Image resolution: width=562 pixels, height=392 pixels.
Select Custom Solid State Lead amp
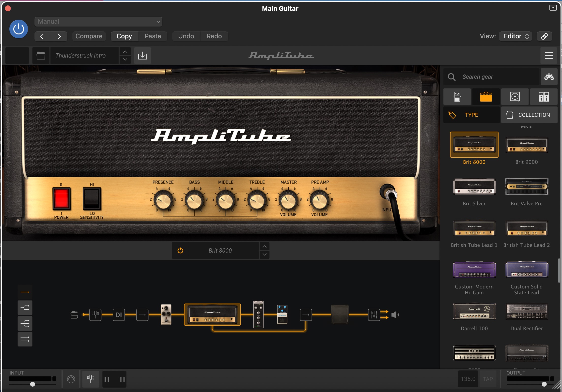tap(527, 270)
